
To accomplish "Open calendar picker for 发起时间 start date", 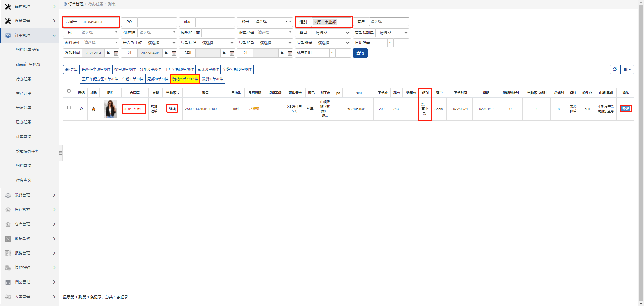I will pyautogui.click(x=116, y=53).
